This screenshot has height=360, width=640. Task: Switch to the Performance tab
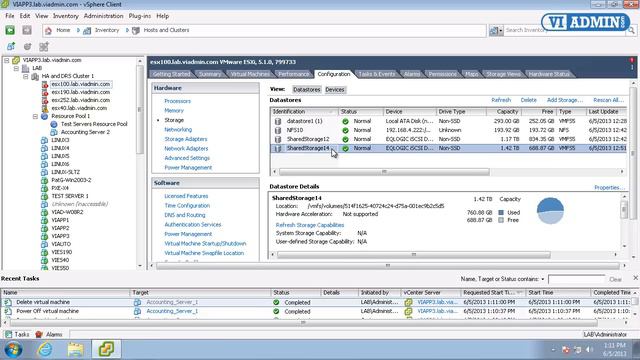click(293, 74)
